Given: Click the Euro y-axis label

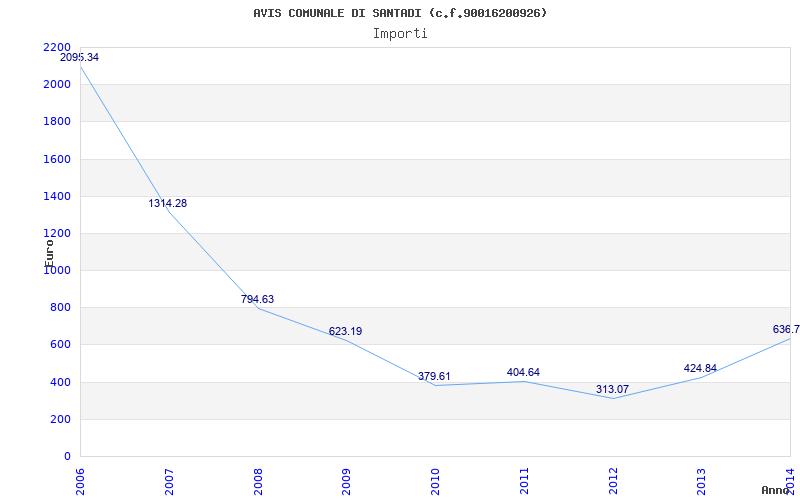Looking at the screenshot, I should [49, 252].
